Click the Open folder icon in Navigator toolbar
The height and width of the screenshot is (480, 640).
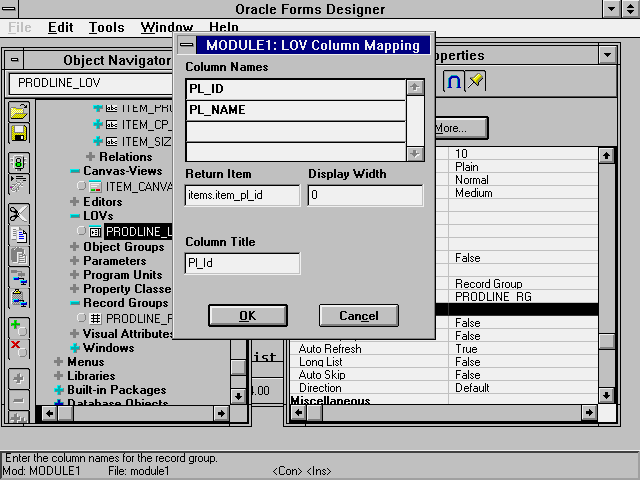[x=19, y=110]
